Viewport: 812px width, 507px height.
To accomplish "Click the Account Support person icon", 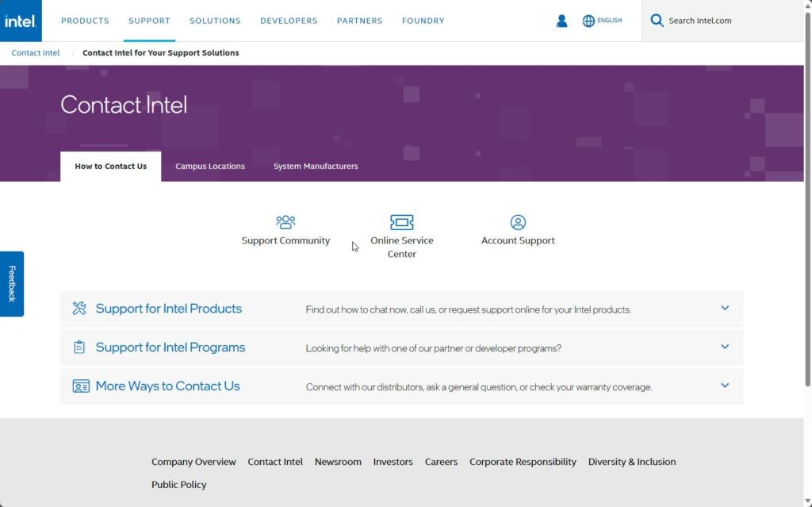I will [517, 222].
